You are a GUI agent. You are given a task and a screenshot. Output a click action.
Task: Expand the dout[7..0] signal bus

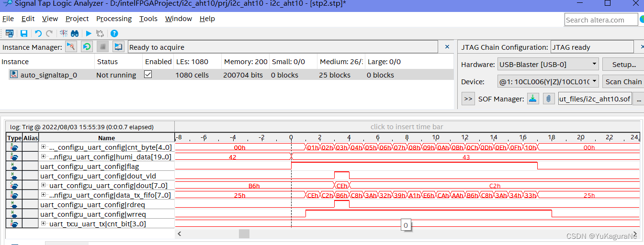(x=44, y=185)
